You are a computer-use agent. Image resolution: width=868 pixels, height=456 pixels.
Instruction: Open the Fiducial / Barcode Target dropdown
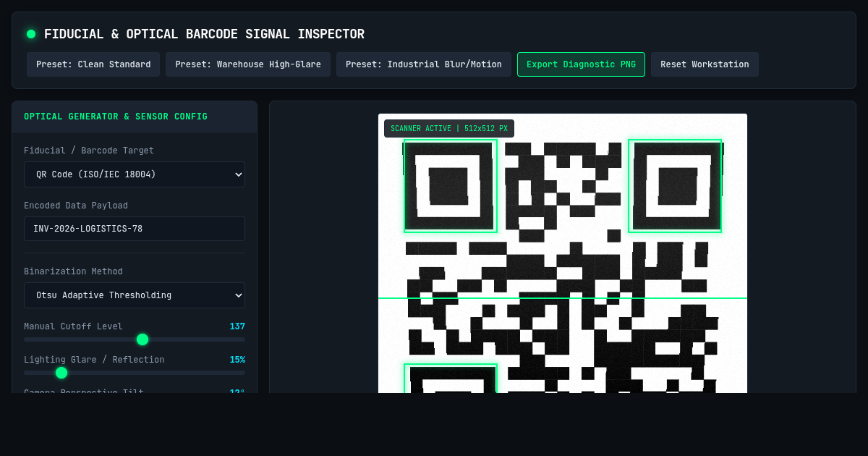pyautogui.click(x=135, y=174)
